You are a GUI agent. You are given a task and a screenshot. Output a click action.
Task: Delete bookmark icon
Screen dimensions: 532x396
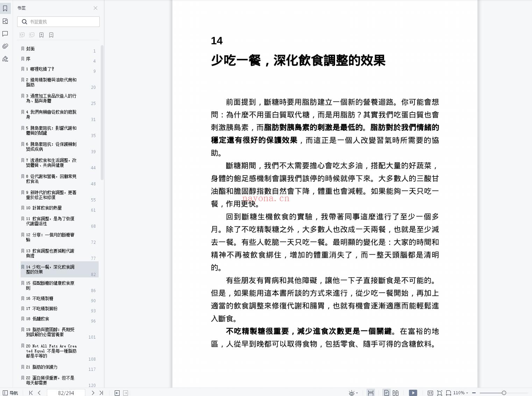coord(51,35)
